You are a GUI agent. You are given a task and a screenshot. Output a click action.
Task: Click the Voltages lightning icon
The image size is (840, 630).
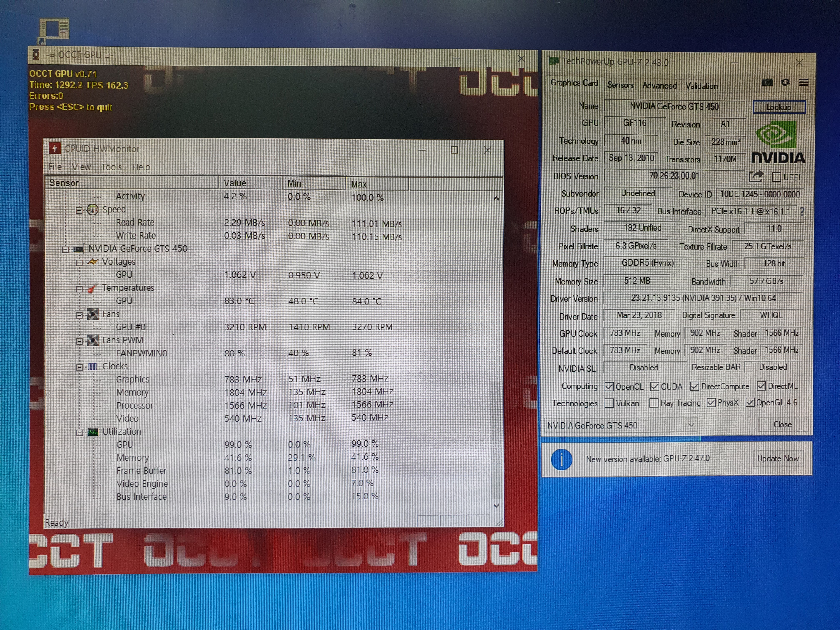point(92,262)
